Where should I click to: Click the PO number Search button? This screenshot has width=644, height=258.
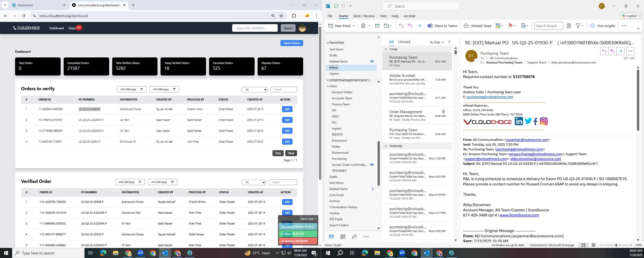tap(288, 28)
